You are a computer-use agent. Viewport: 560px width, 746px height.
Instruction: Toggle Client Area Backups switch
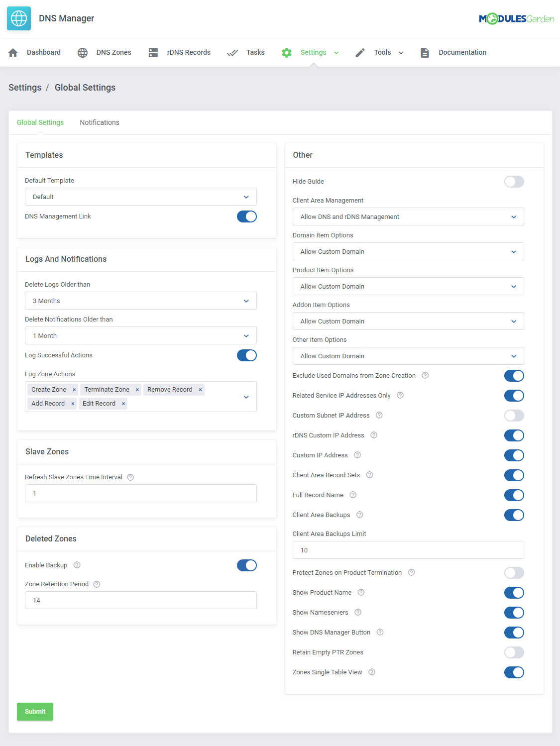point(514,515)
